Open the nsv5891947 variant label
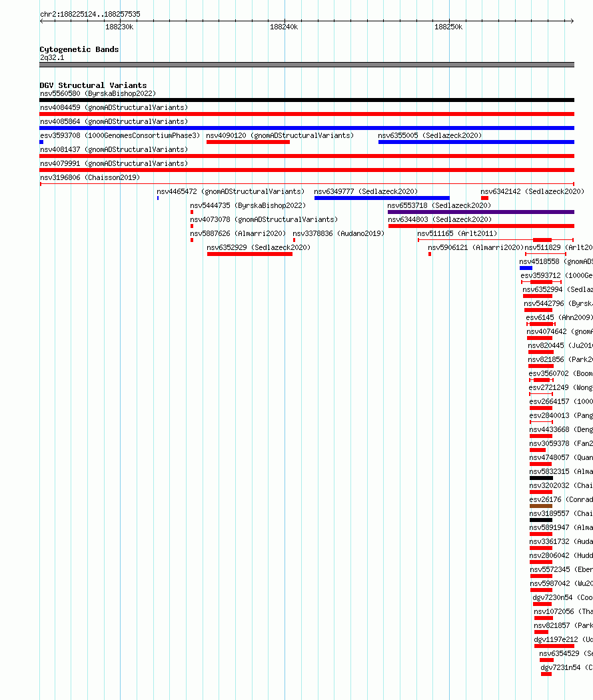The height and width of the screenshot is (700, 593). (x=561, y=527)
